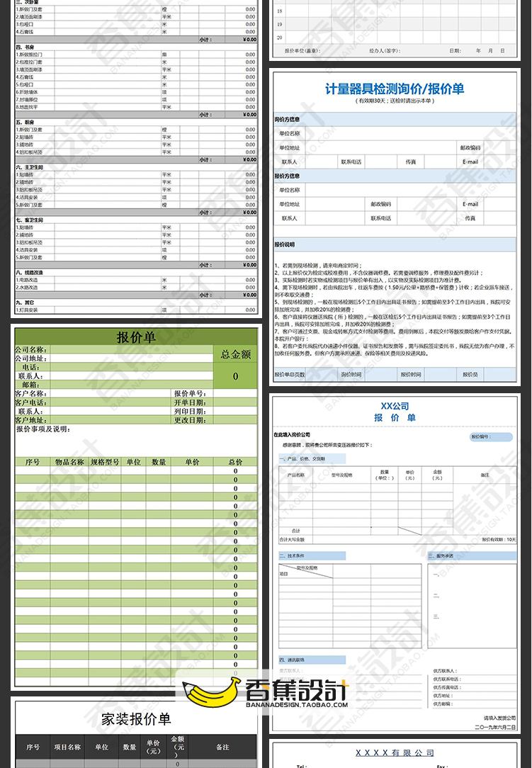Select the 规格型号 column header in green table
Image resolution: width=532 pixels, height=768 pixels.
point(105,462)
